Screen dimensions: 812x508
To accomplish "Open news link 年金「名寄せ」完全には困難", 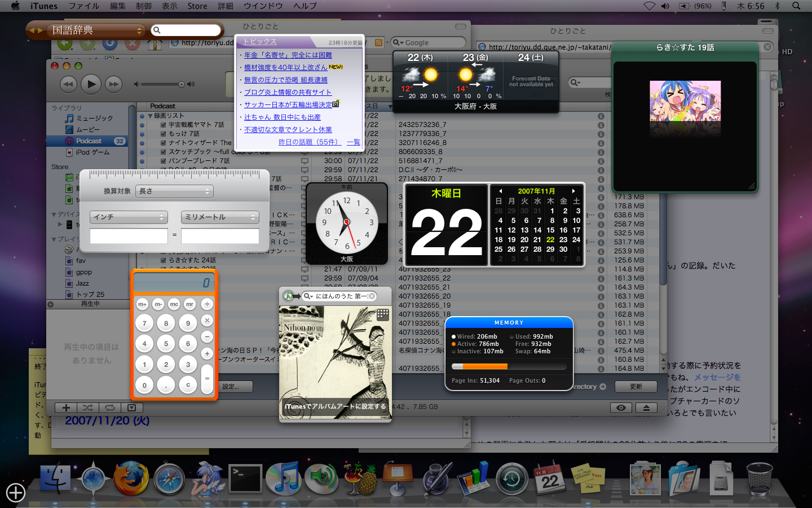I will [288, 55].
